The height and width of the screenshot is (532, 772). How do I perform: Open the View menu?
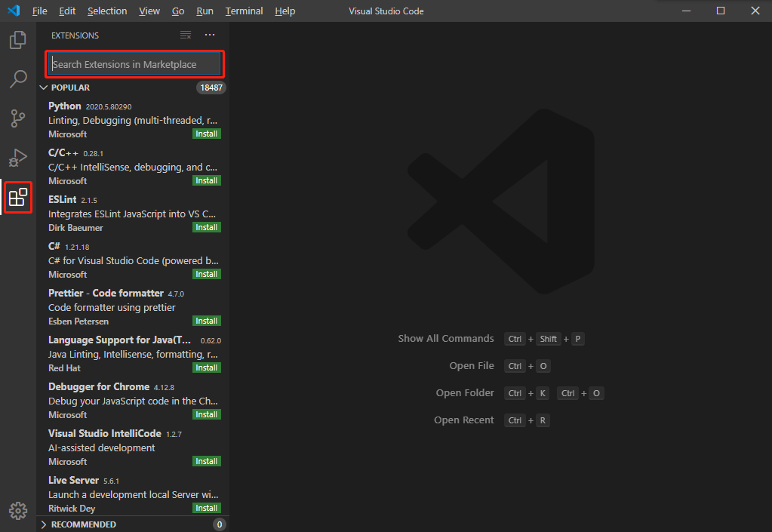(x=149, y=11)
